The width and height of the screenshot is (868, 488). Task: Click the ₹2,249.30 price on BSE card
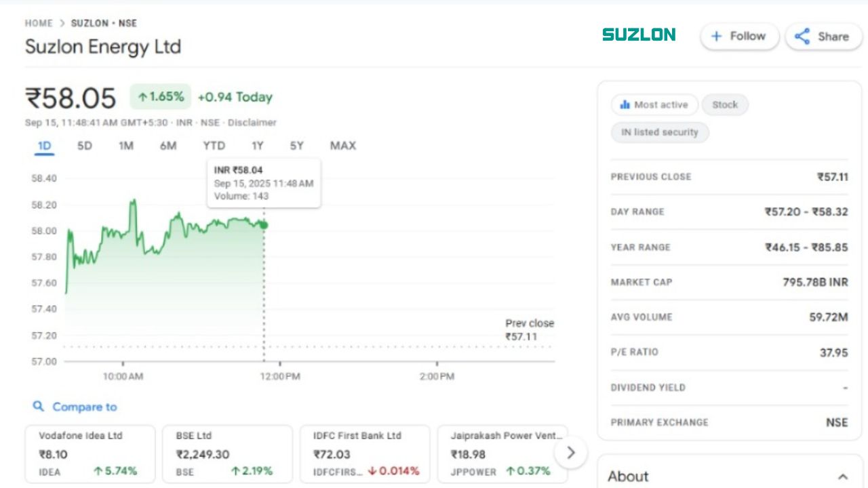point(203,454)
